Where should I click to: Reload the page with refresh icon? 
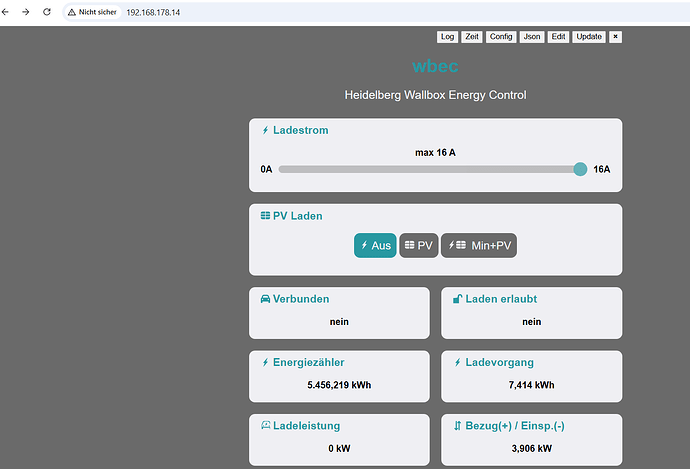point(47,12)
